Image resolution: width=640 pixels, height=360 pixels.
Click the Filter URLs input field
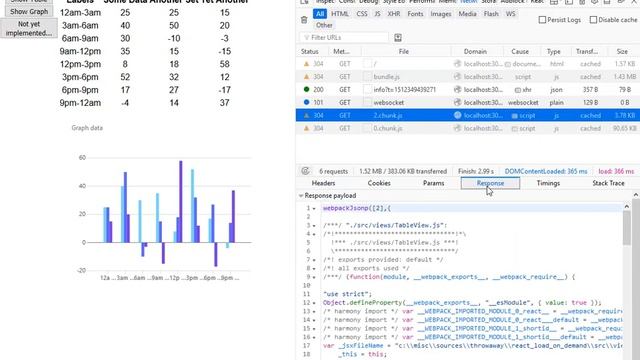click(344, 38)
